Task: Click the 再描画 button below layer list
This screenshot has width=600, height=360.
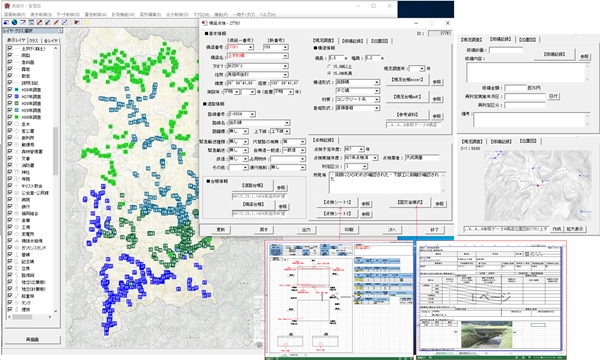Action: [x=32, y=339]
